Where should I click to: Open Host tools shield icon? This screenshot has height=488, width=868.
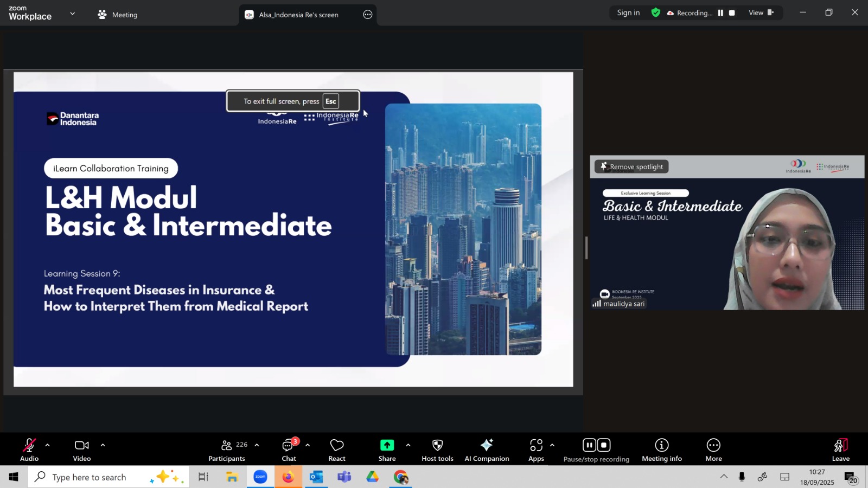click(437, 450)
